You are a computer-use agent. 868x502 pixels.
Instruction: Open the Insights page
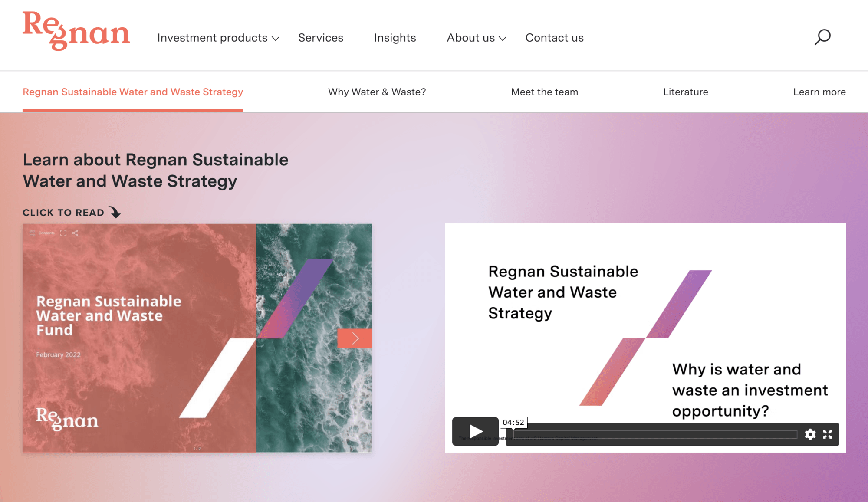(395, 38)
